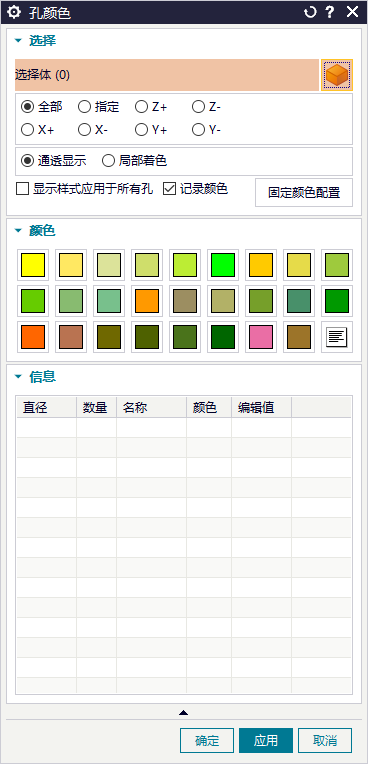
Task: Select the Y- direction radio button
Action: coord(198,130)
